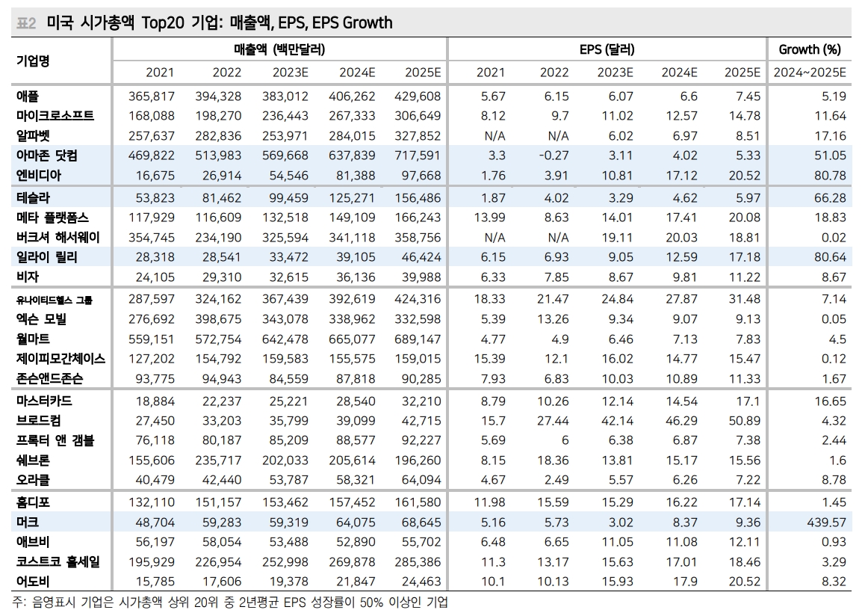This screenshot has height=610, width=868.
Task: Select Meta's 2021 EPS value 13.99
Action: pyautogui.click(x=489, y=218)
